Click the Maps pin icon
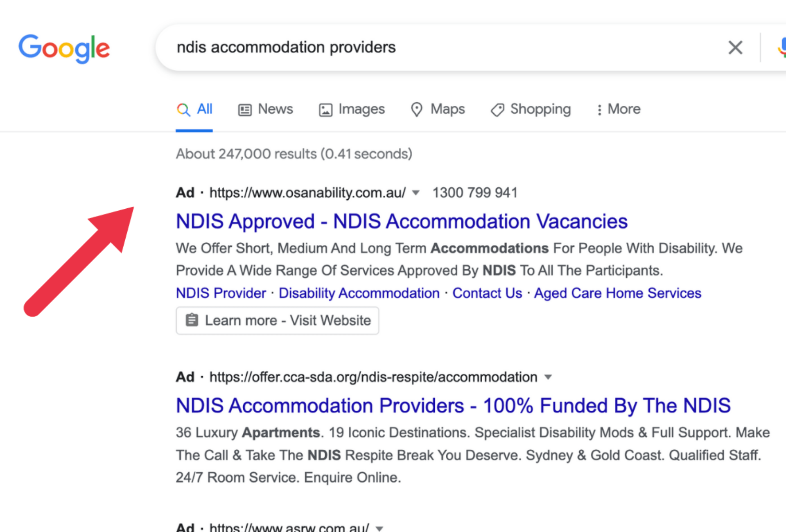786x532 pixels. coord(416,110)
